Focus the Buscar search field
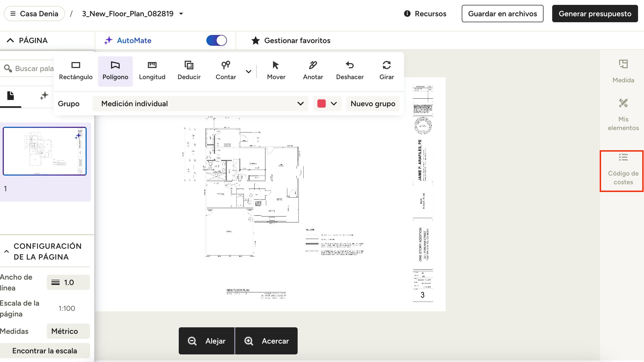Viewport: 644px width, 362px height. click(x=27, y=69)
